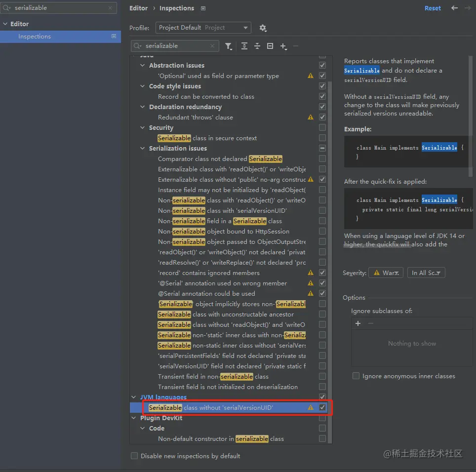Screen dimensions: 476x472
Task: Open the Profile Project Default dropdown
Action: point(203,28)
